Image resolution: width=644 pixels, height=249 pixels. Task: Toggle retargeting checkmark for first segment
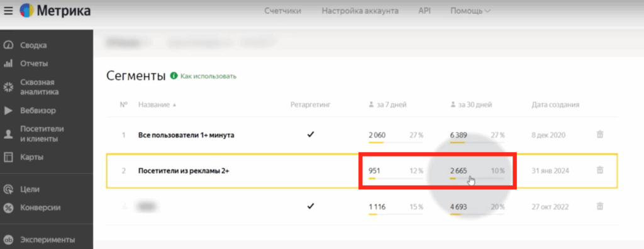(x=311, y=135)
